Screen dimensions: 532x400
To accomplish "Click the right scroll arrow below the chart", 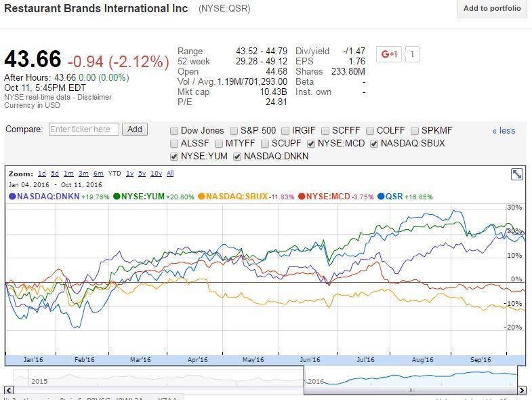I will pyautogui.click(x=522, y=390).
